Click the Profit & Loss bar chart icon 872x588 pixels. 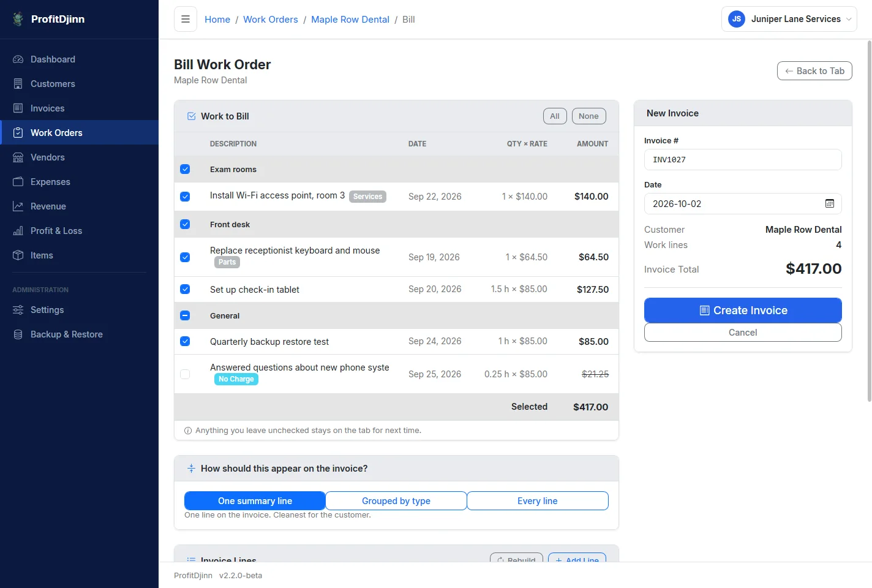18,231
